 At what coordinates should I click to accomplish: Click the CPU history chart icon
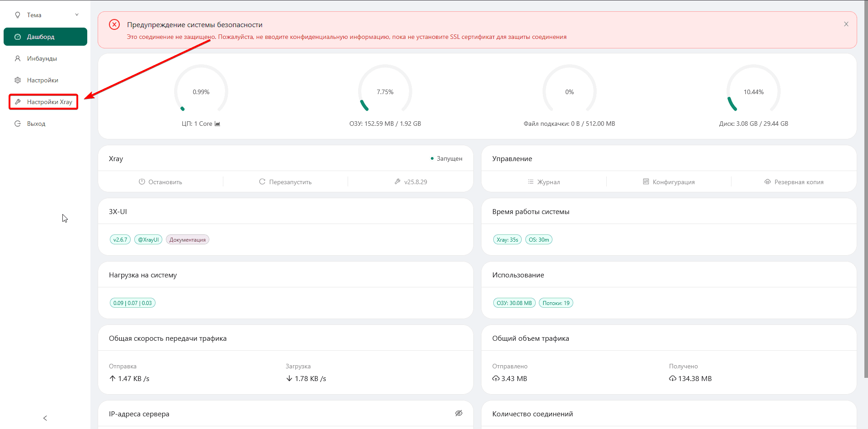pos(217,124)
